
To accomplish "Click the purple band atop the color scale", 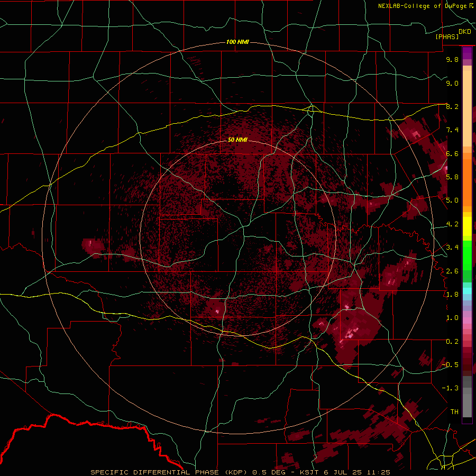I will pyautogui.click(x=467, y=53).
